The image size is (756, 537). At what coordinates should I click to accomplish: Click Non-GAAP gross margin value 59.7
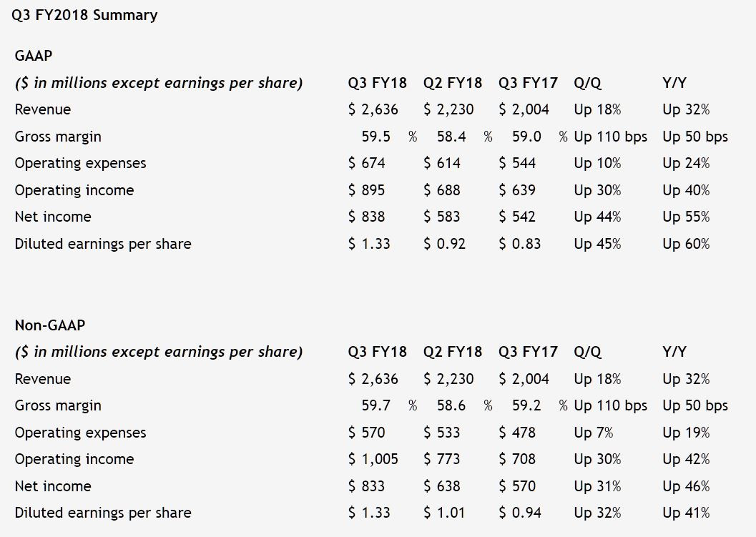coord(376,405)
